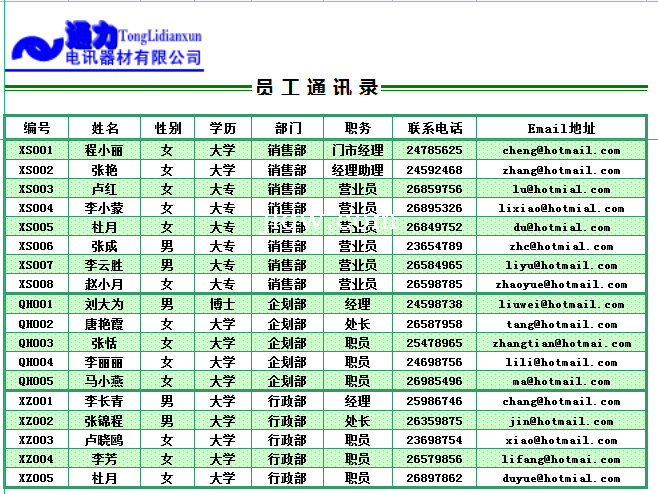Viewport: 658px width, 494px height.
Task: Click the 门市经理 job title cell
Action: point(357,150)
